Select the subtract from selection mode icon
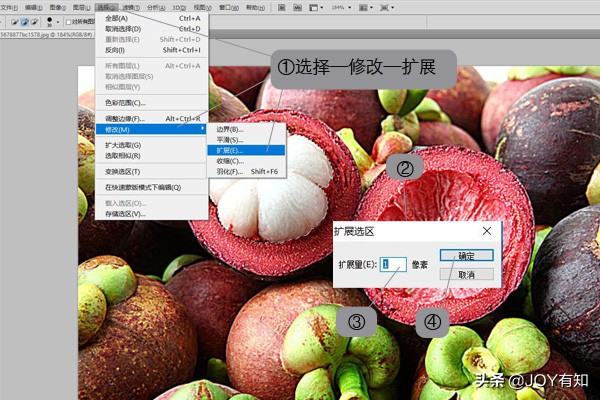Image resolution: width=600 pixels, height=400 pixels. tap(34, 22)
